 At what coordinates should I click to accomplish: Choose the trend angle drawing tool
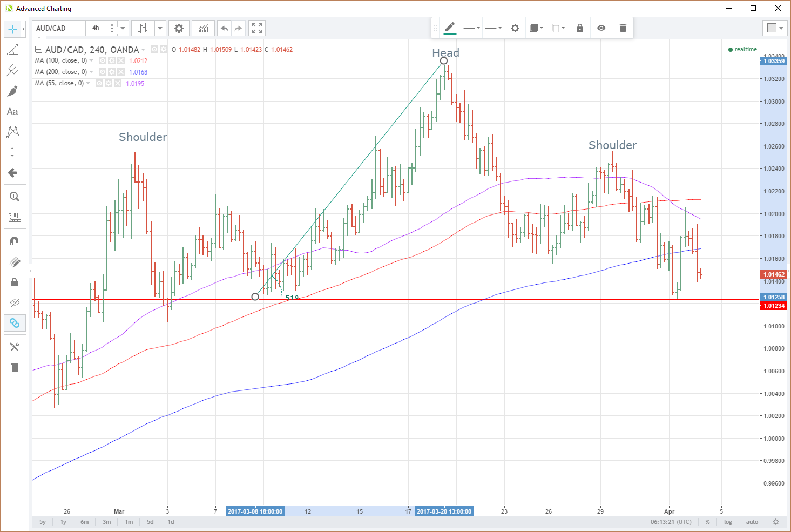click(x=12, y=50)
